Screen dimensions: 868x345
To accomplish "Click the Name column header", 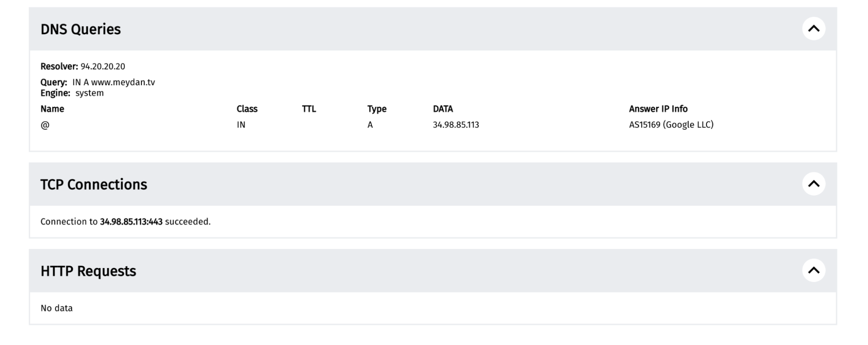I will [x=52, y=109].
